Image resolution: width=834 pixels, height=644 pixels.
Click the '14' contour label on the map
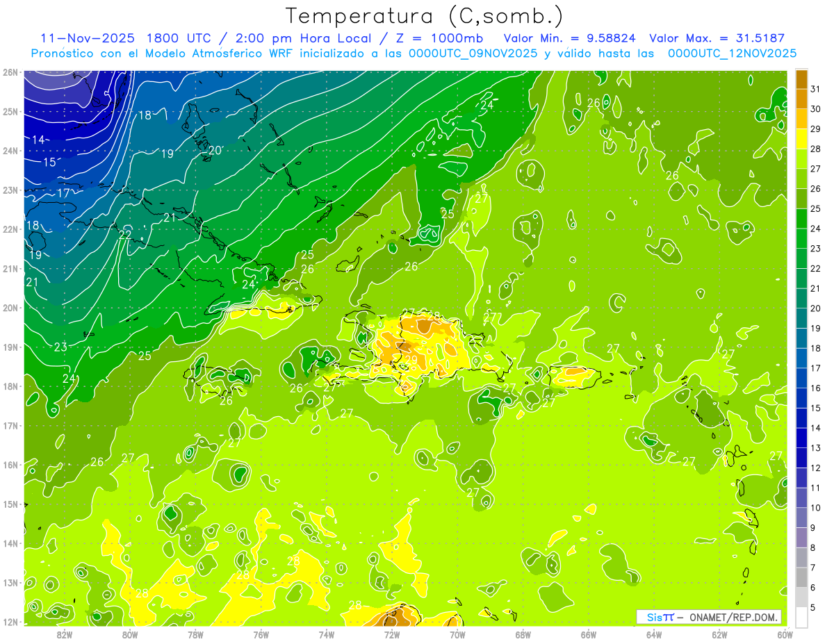38,140
